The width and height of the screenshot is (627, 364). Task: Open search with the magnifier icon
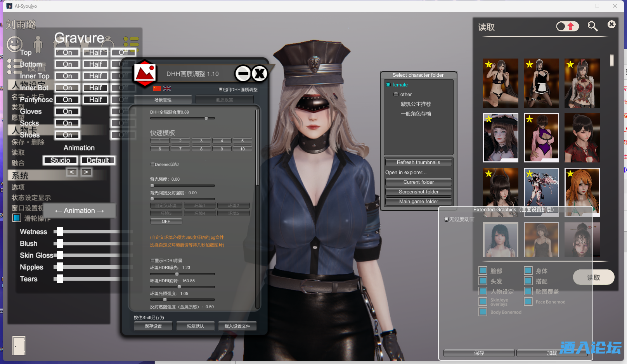592,26
